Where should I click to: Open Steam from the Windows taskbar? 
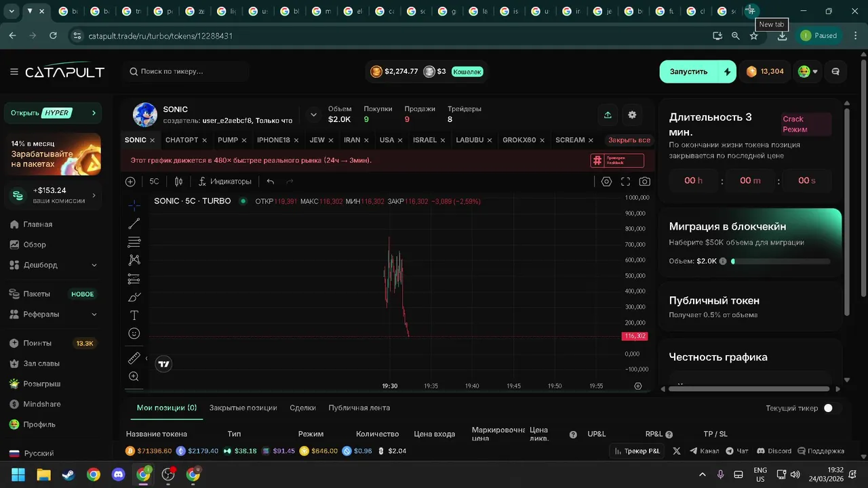(x=68, y=474)
